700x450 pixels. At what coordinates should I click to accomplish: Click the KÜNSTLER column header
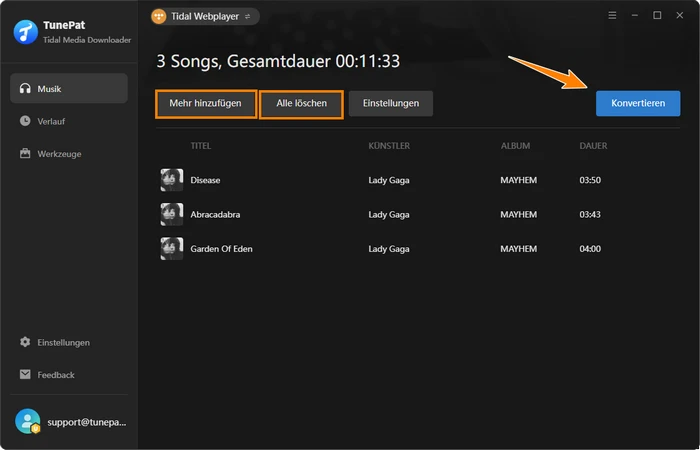pyautogui.click(x=389, y=146)
